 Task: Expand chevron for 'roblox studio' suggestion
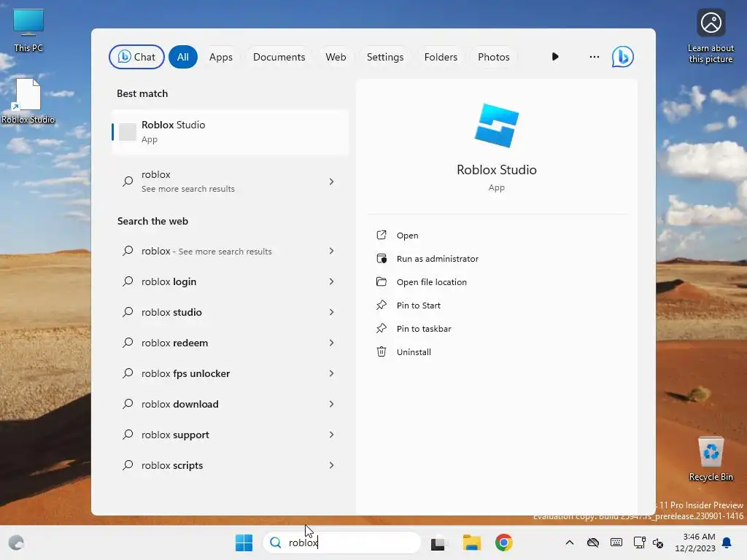coord(332,312)
